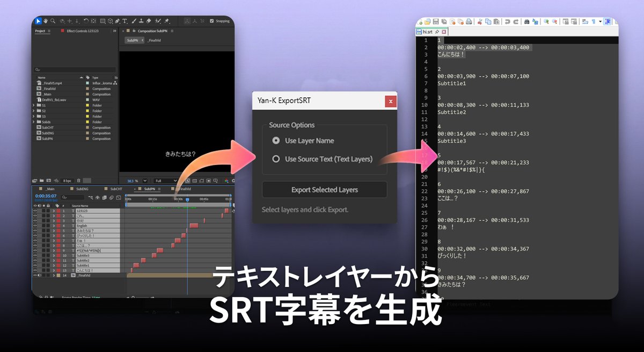Toggle eye icon for _FinalVid layer 14
The width and height of the screenshot is (644, 352).
[35, 275]
